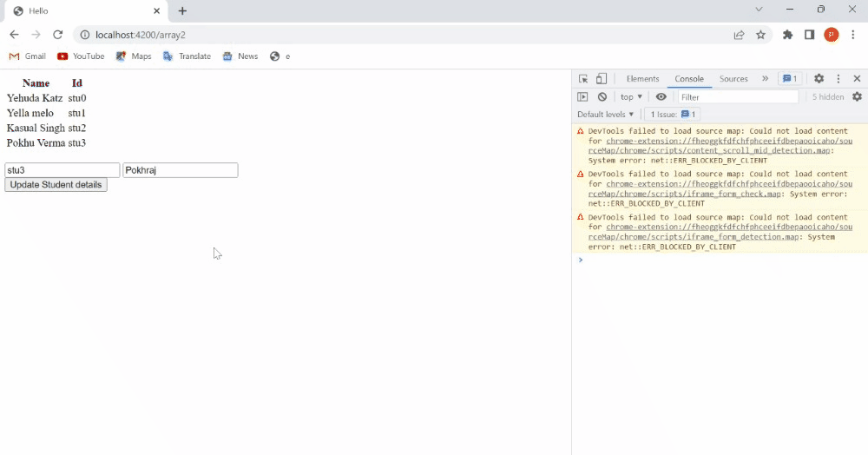
Task: Click the Name column header
Action: coord(36,83)
